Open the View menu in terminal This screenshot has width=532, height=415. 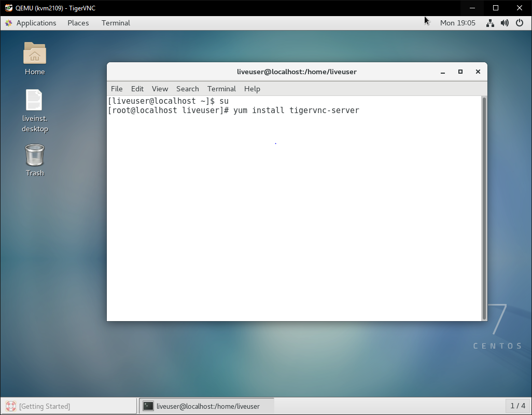pyautogui.click(x=160, y=89)
